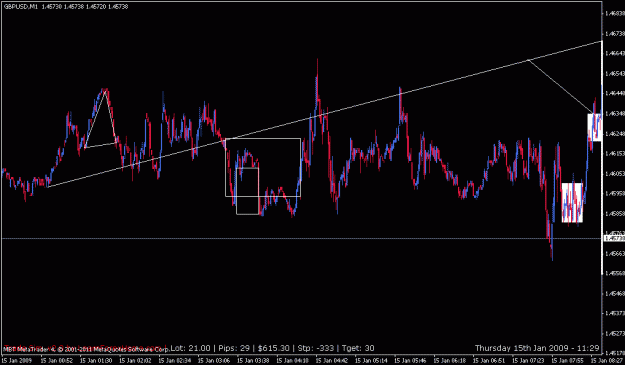Click the "15 Jan 06:51" time axis label

pos(489,361)
